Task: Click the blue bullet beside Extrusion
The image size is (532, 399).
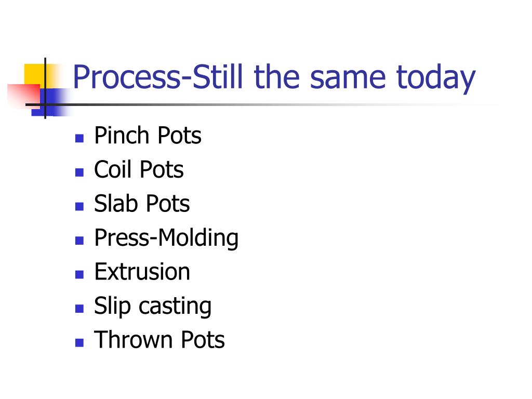Action: [79, 274]
